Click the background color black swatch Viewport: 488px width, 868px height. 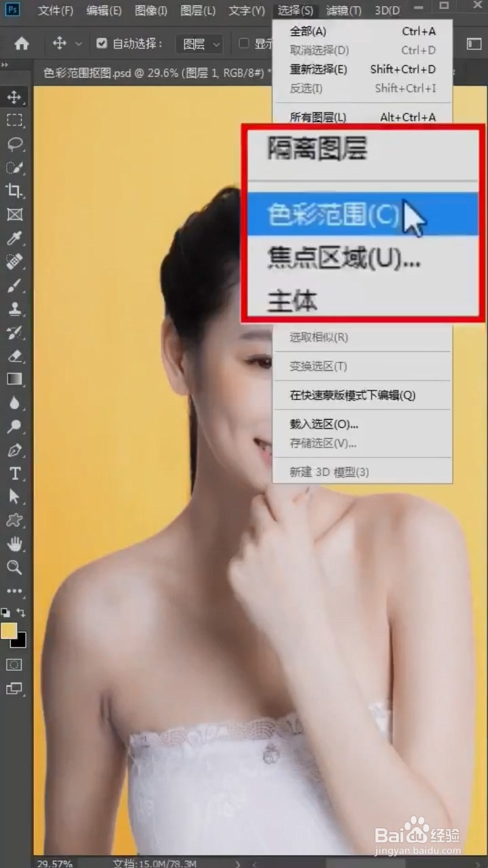click(21, 642)
